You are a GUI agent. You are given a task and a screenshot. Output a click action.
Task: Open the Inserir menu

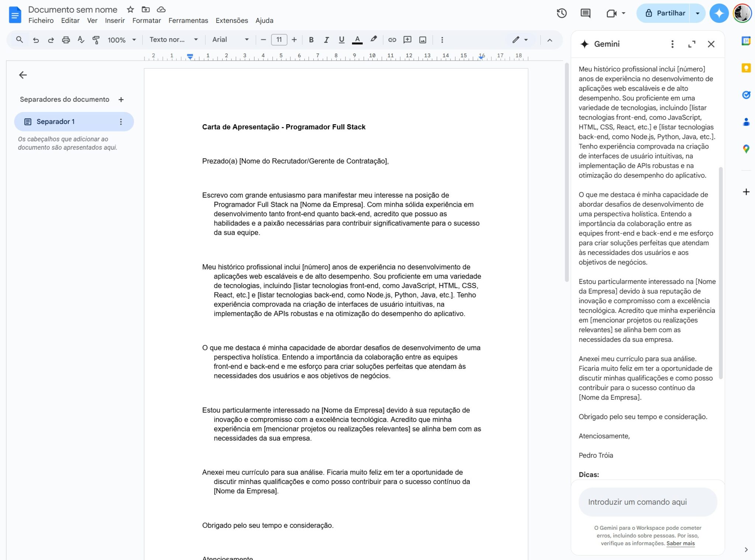coord(115,21)
